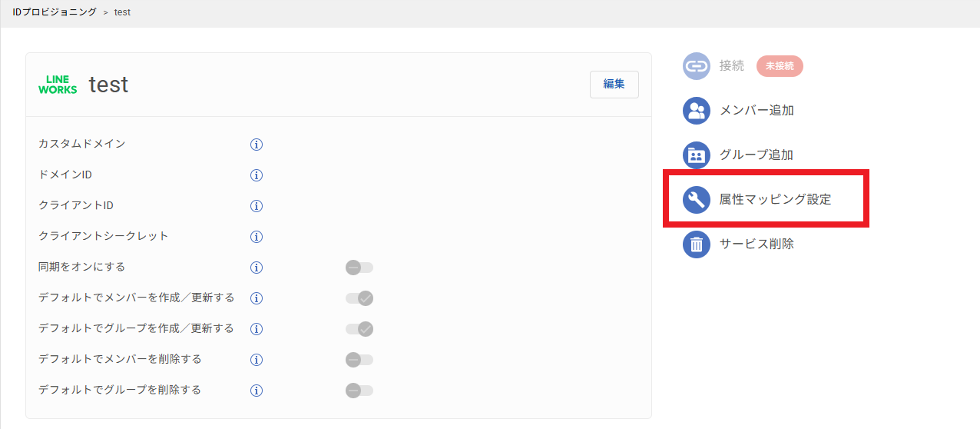980x429 pixels.
Task: Toggle the 同期をオンにする switch
Action: click(x=359, y=268)
